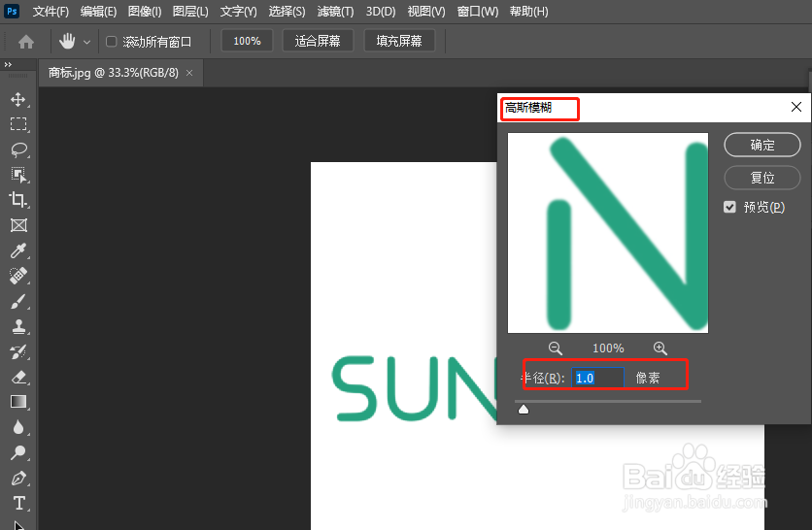
Task: Open the 滤镜(T) menu
Action: (335, 12)
